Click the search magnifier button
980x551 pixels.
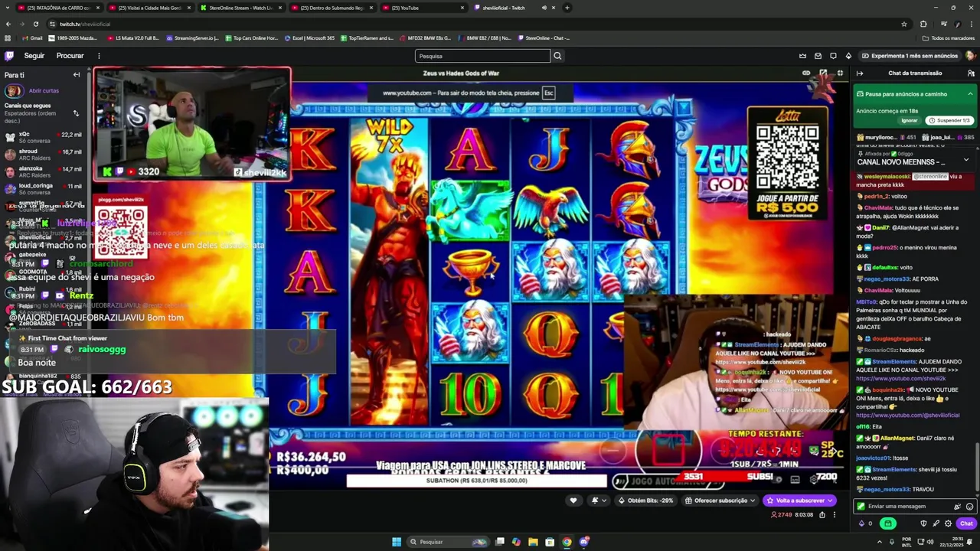coord(557,56)
